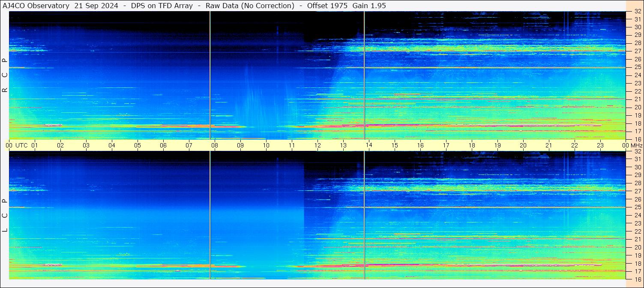Click the Raw Data (No Correction) header text
The width and height of the screenshot is (644, 288).
click(x=250, y=6)
